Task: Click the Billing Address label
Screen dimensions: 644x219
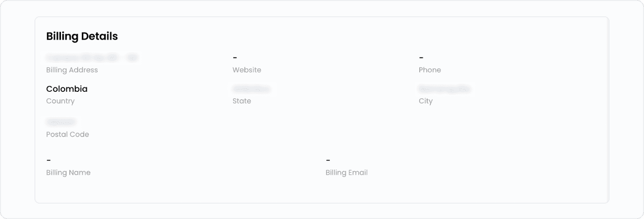Action: (72, 70)
